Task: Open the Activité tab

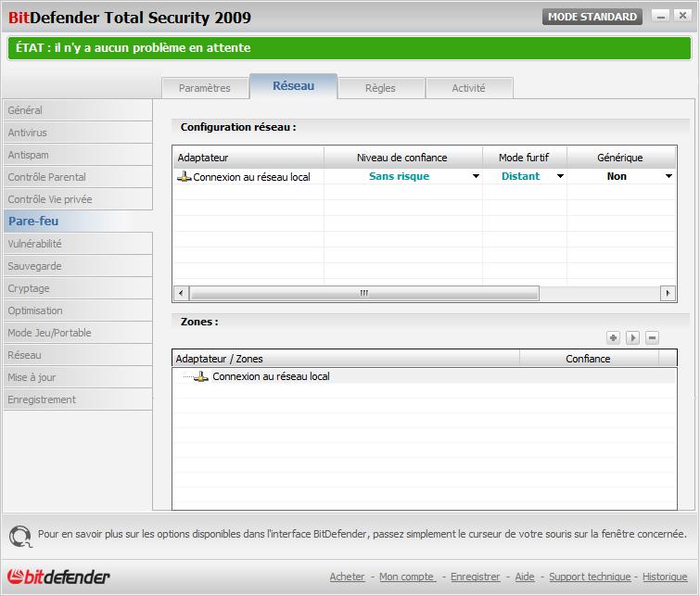Action: pyautogui.click(x=469, y=88)
